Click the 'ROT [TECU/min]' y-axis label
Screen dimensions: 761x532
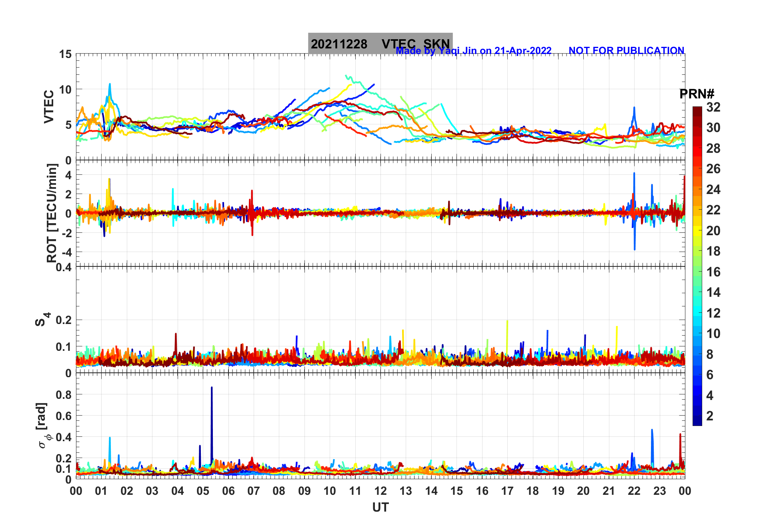coord(52,213)
